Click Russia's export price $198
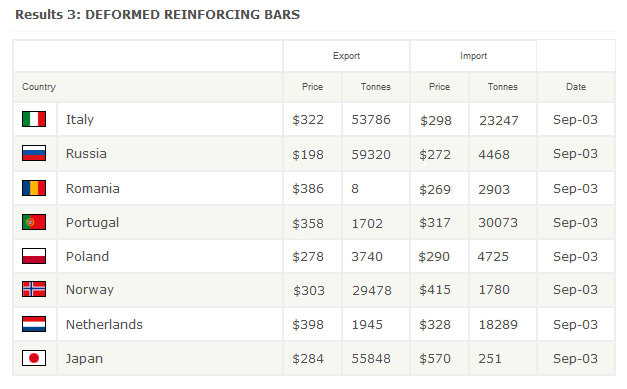 pyautogui.click(x=308, y=154)
